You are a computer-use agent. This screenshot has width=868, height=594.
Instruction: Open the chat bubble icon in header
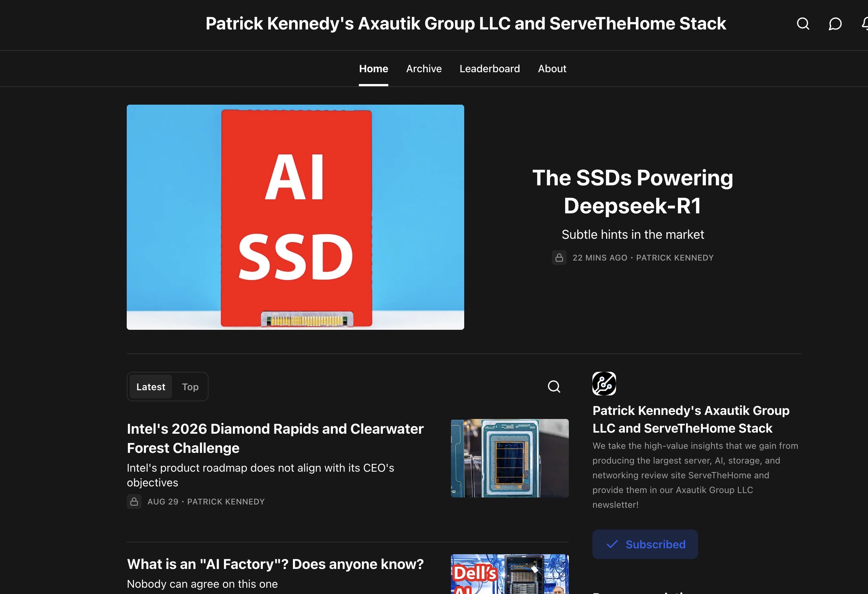coord(835,24)
